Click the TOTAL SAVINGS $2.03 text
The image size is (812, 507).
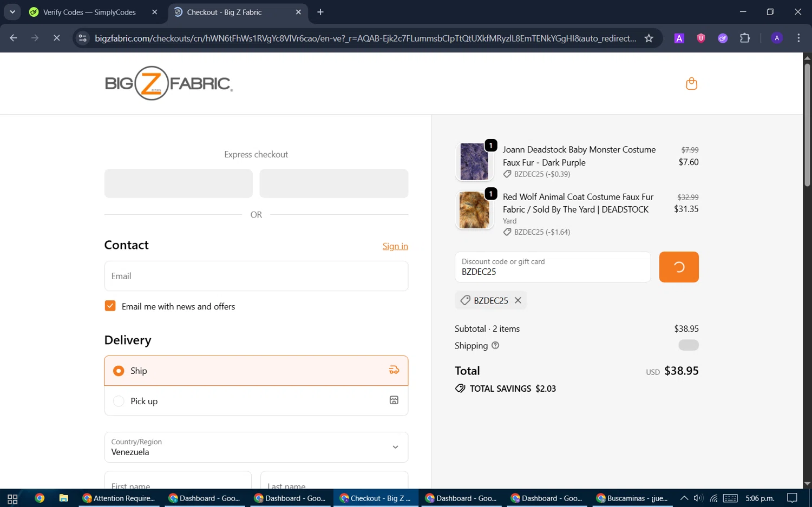[513, 389]
